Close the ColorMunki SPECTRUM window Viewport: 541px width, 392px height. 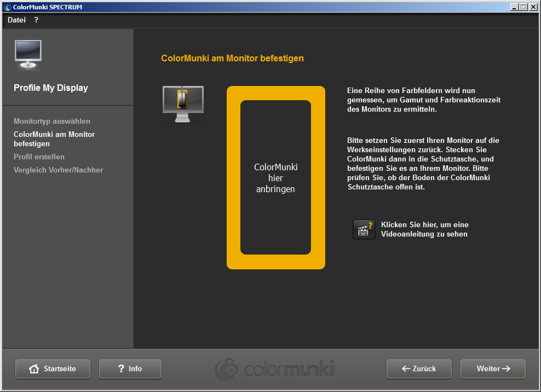coord(533,7)
